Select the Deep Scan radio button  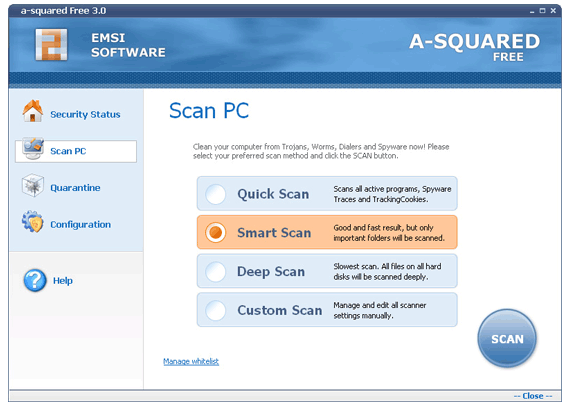[x=216, y=271]
